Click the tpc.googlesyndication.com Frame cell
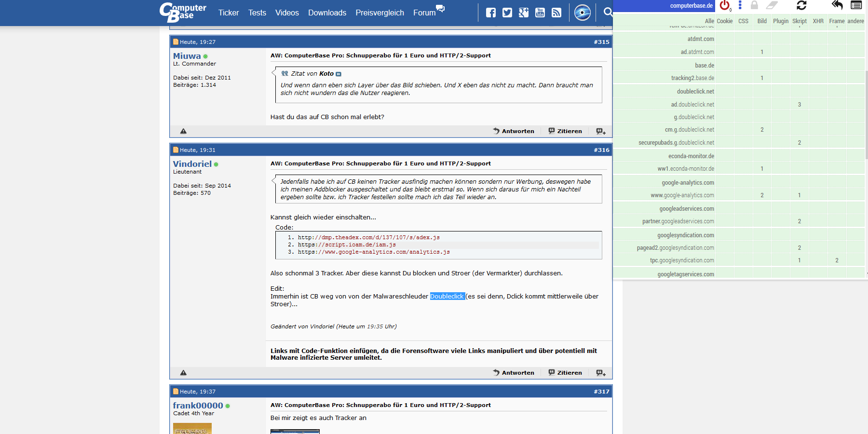 point(837,260)
